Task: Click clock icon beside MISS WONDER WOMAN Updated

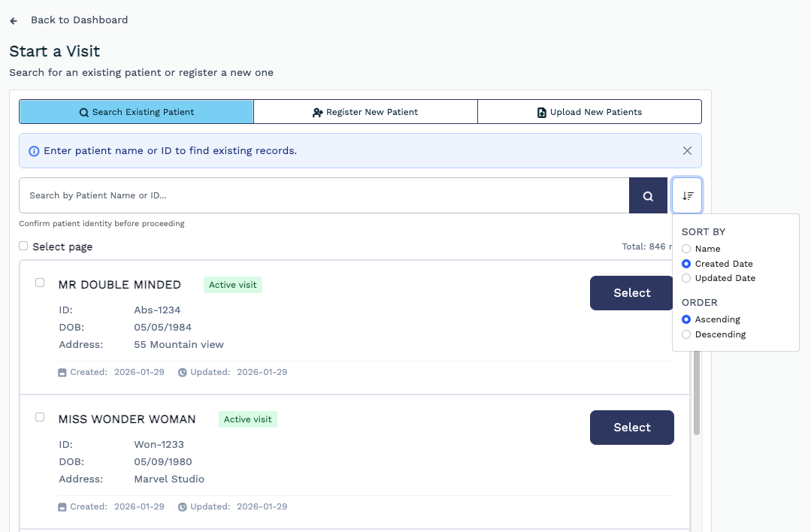Action: 183,507
